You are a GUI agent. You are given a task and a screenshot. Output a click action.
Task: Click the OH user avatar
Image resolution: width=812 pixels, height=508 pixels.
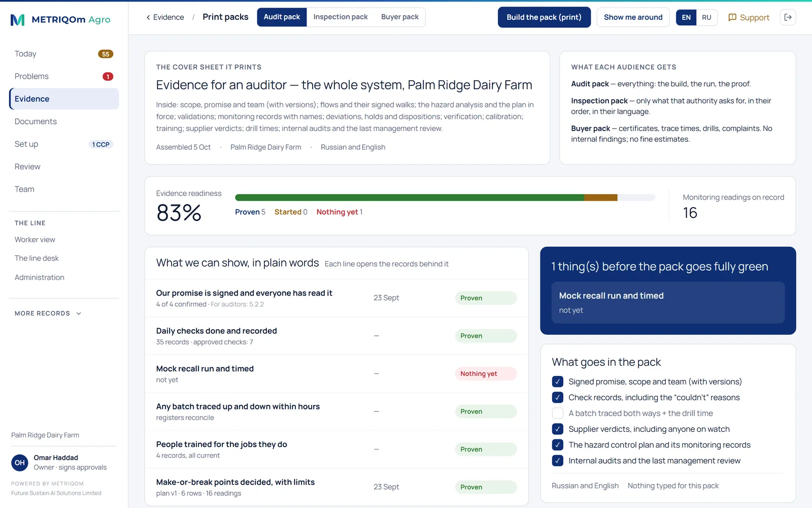tap(20, 462)
